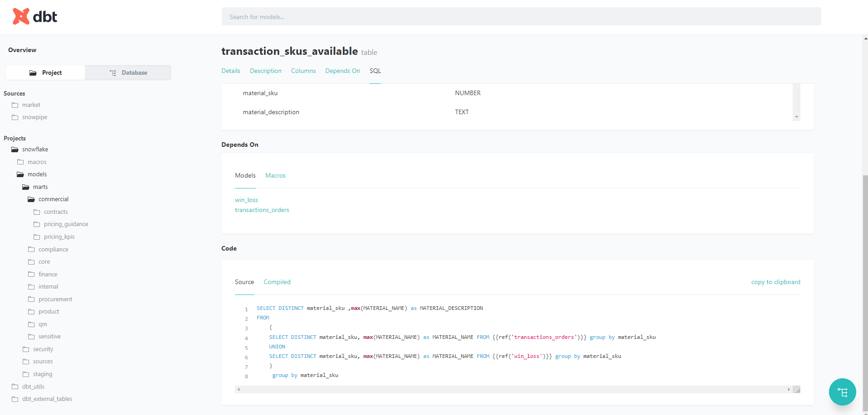Click the dbt logo icon
Image resolution: width=868 pixels, height=415 pixels.
click(21, 17)
